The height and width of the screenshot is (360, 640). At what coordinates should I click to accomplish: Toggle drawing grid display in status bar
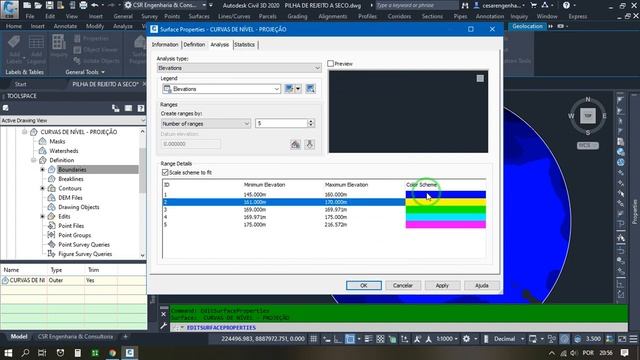click(313, 339)
